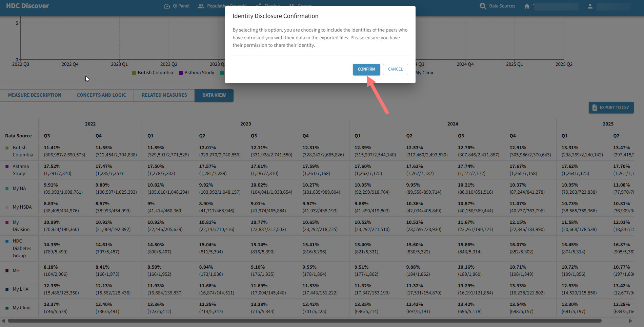Open the Concepts and Logic tab
The width and height of the screenshot is (644, 327).
coord(101,95)
